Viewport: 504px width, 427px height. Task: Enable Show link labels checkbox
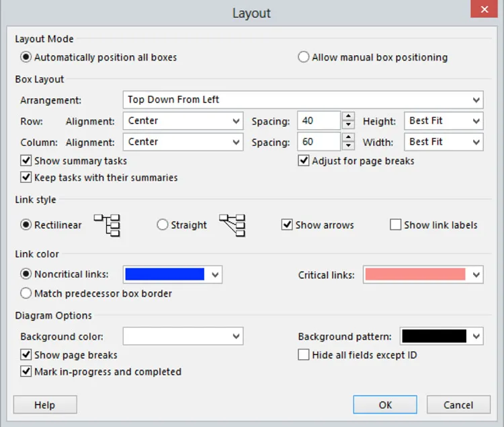[x=396, y=225]
